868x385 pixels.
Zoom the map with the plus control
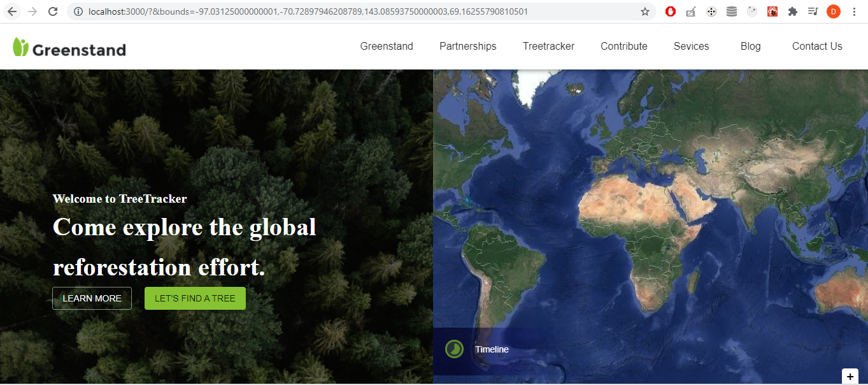pos(850,376)
